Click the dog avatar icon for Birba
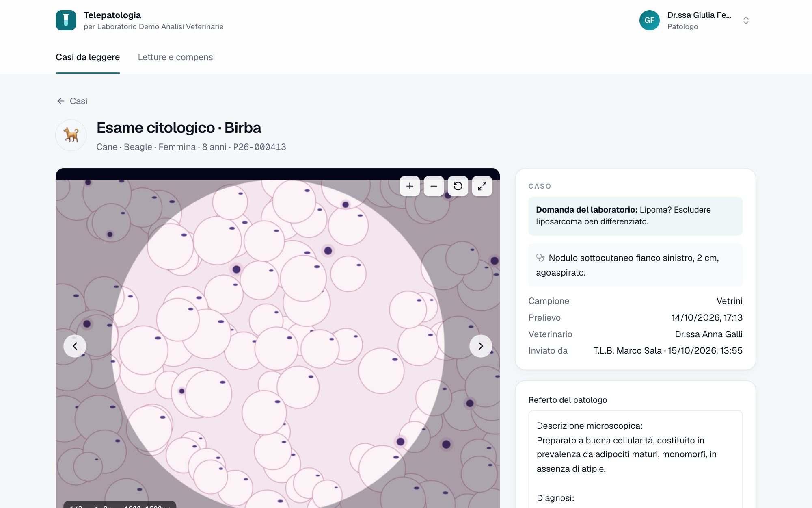Image resolution: width=812 pixels, height=508 pixels. tap(71, 135)
